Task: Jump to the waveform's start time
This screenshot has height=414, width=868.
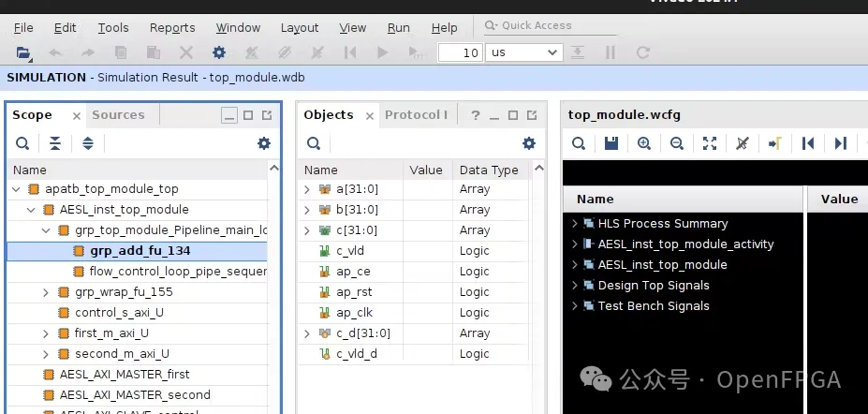Action: 807,143
